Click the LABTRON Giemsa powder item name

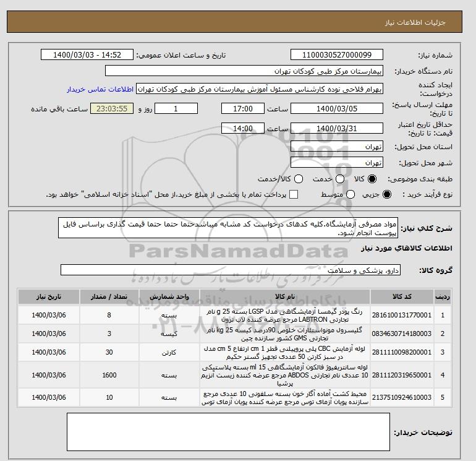(x=285, y=316)
